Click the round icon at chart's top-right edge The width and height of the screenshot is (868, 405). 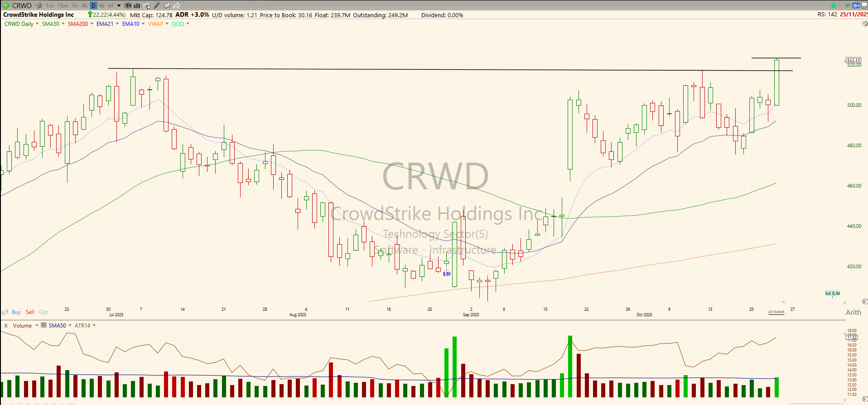coord(864,24)
